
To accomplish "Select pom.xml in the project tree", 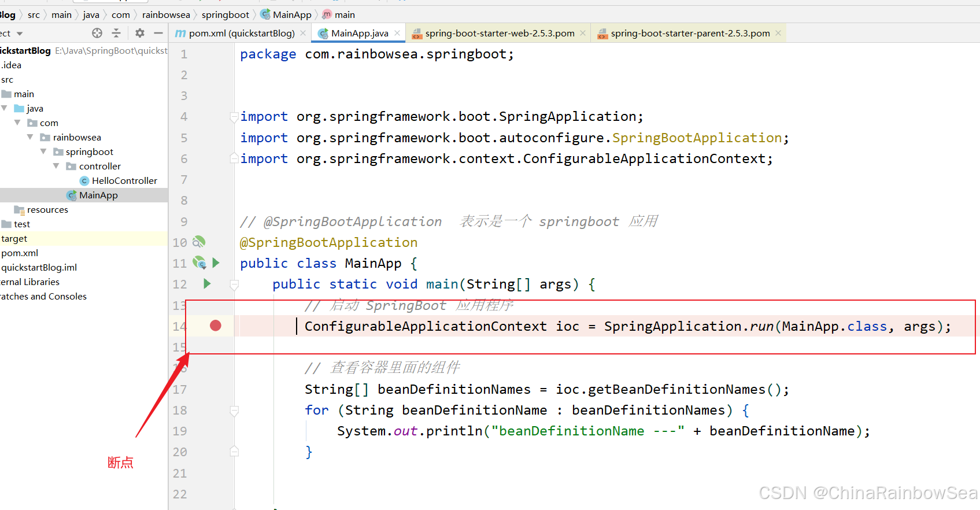I will coord(20,253).
